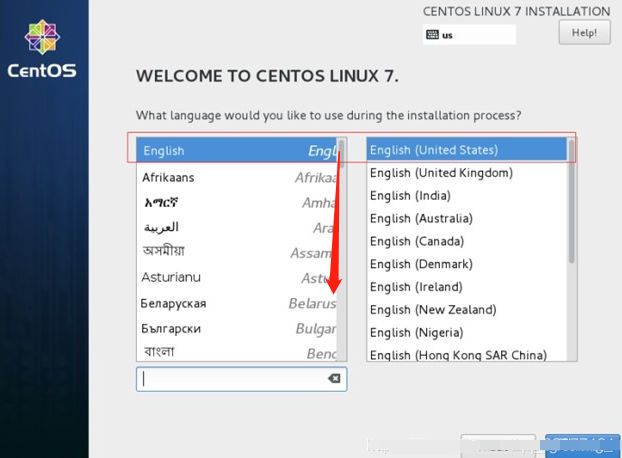
Task: Click the keyboard layout icon next to us
Action: 432,35
